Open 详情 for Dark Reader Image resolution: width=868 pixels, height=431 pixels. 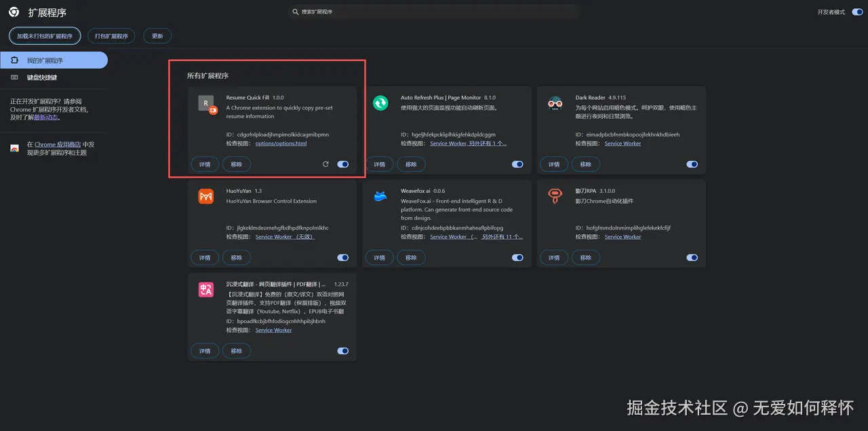[x=554, y=164]
